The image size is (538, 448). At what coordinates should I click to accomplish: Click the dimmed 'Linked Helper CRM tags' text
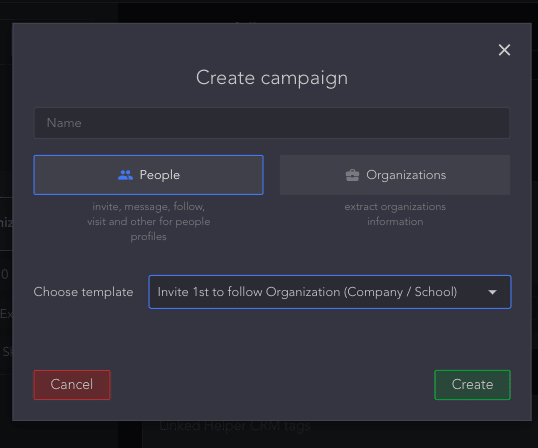(235, 426)
